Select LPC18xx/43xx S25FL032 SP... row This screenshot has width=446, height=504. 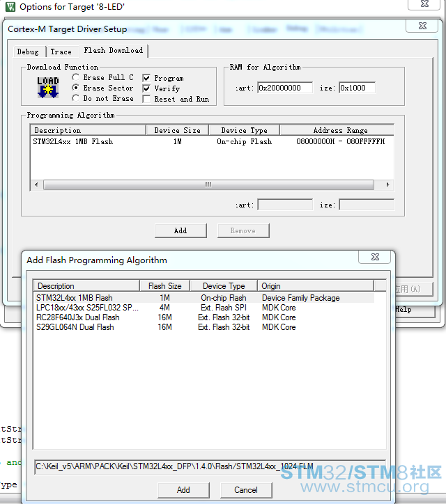203,308
